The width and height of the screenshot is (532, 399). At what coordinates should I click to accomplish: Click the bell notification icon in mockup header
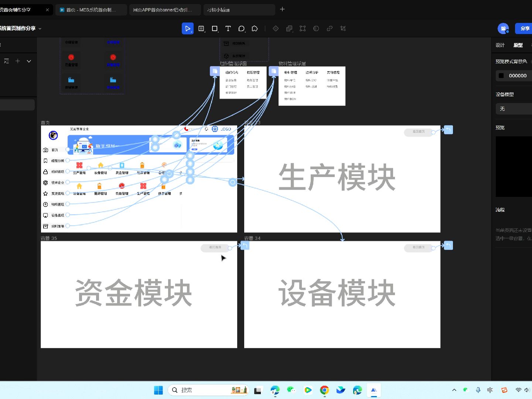(207, 129)
